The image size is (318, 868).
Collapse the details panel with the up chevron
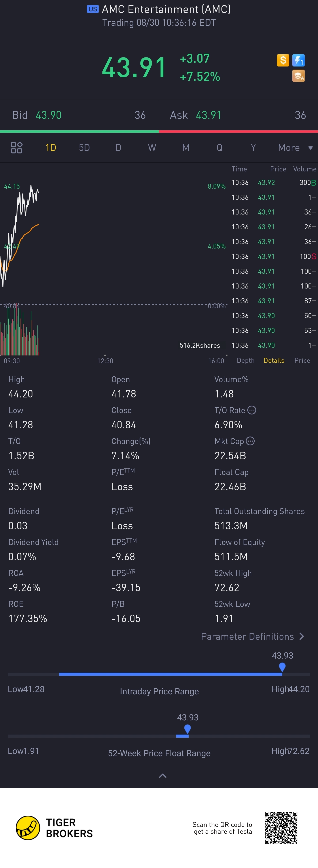(163, 776)
